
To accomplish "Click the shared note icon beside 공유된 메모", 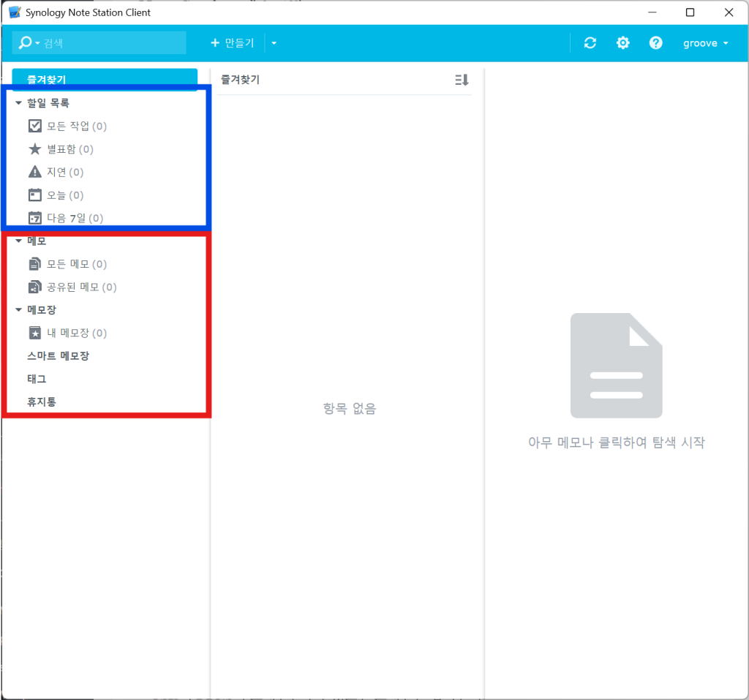I will pos(35,287).
